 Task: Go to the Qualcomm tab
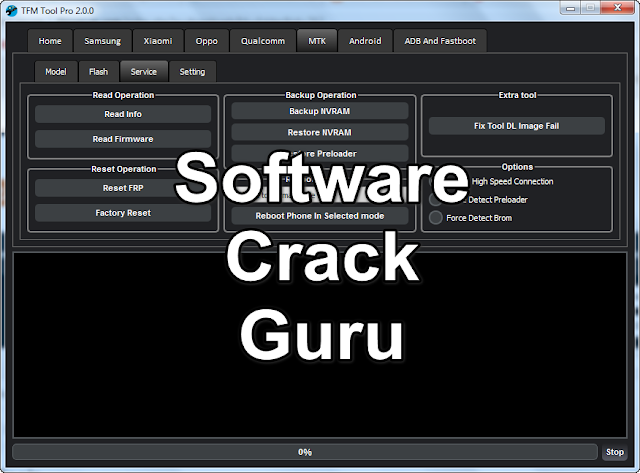click(x=263, y=41)
